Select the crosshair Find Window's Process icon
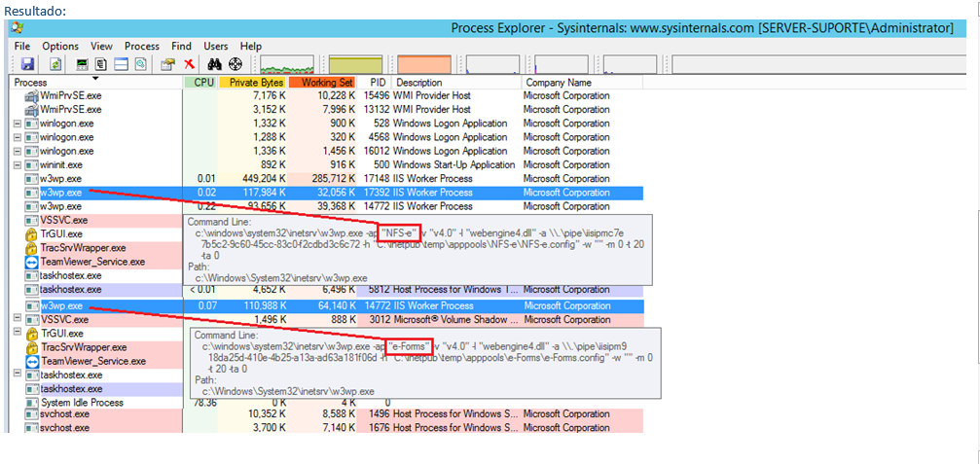 (x=235, y=64)
